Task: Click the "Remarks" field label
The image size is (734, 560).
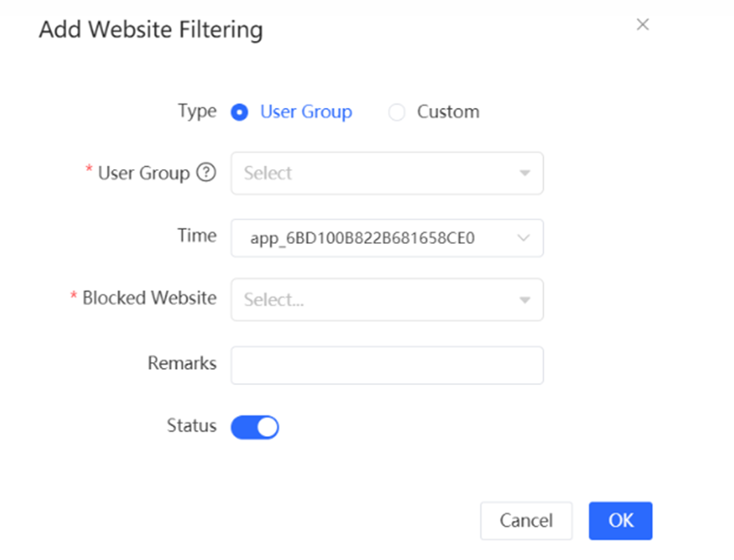Action: click(x=182, y=363)
